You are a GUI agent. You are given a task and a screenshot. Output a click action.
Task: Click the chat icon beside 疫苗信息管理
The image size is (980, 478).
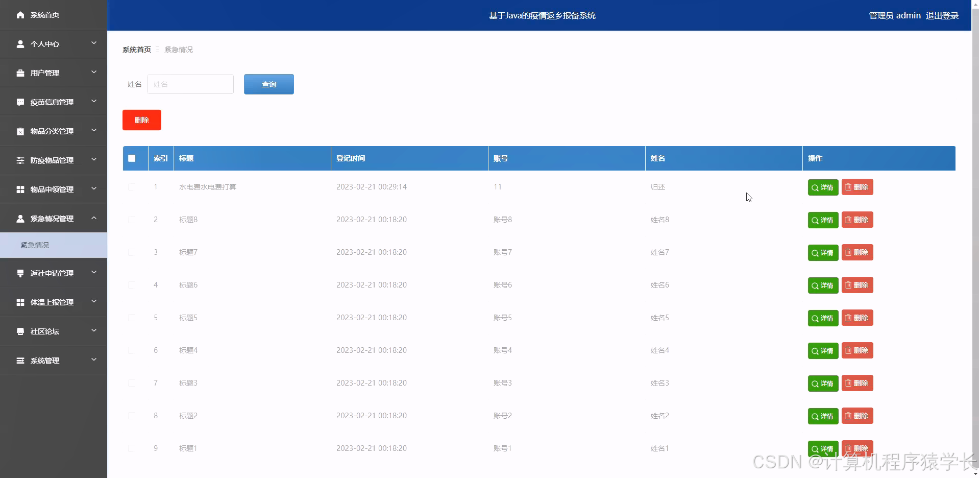click(x=20, y=102)
